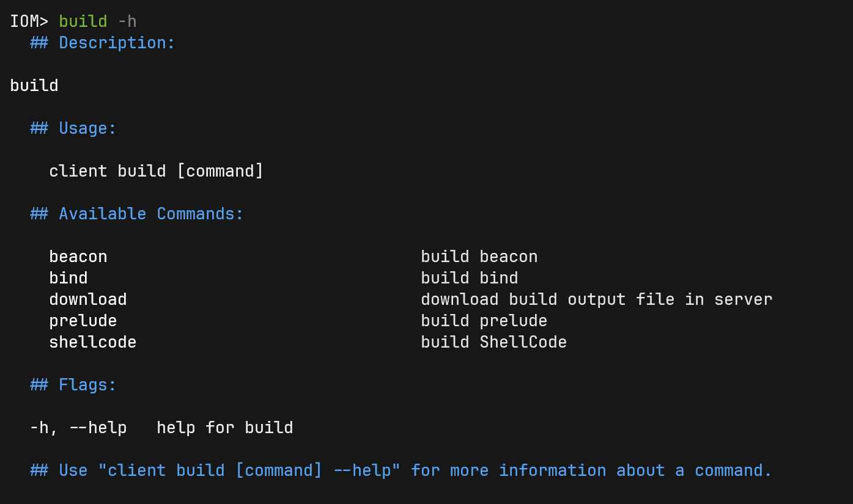Viewport: 853px width, 504px height.
Task: Click the '## Flags:' heading
Action: tap(73, 385)
